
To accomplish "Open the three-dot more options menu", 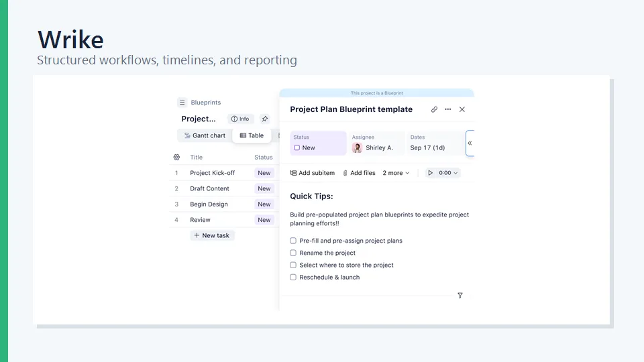I will [x=448, y=109].
